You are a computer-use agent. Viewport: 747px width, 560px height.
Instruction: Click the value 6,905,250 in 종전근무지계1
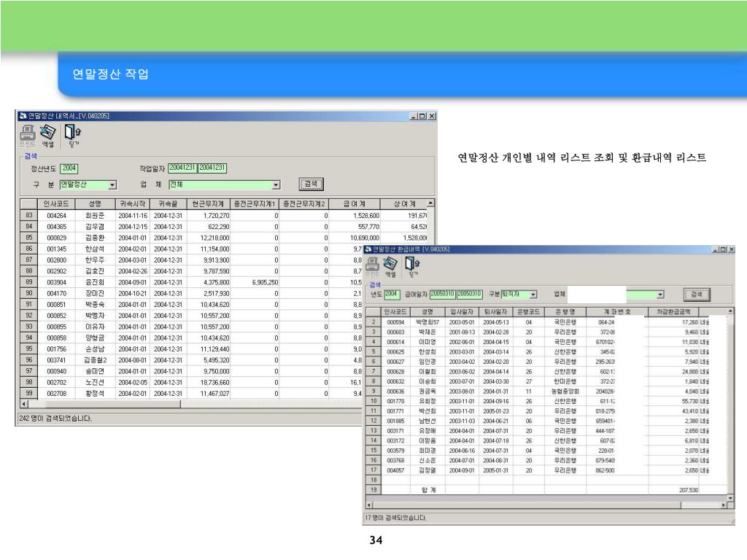click(254, 282)
